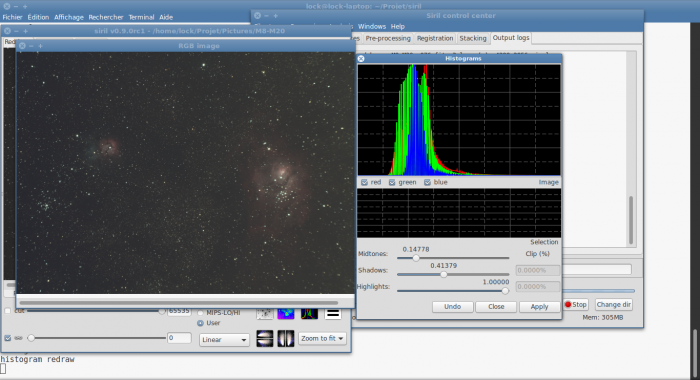Viewport: 700px width, 380px height.
Task: Click the red Stop button
Action: (x=576, y=305)
